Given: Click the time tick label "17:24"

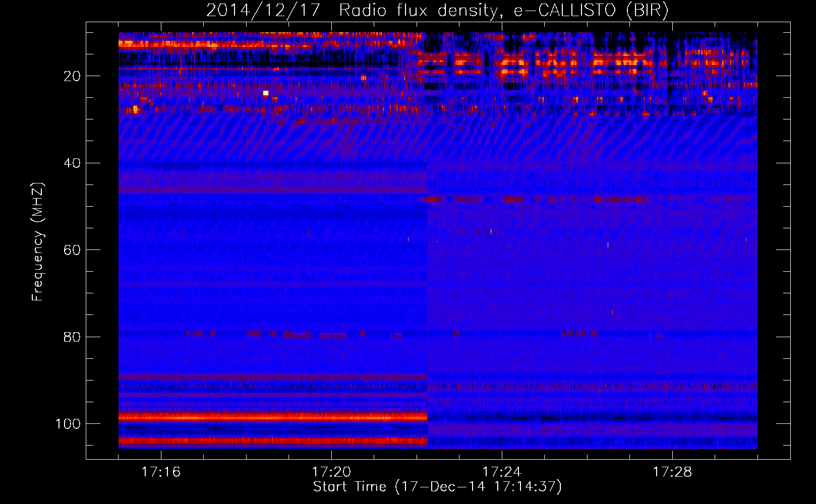Looking at the screenshot, I should coord(502,472).
